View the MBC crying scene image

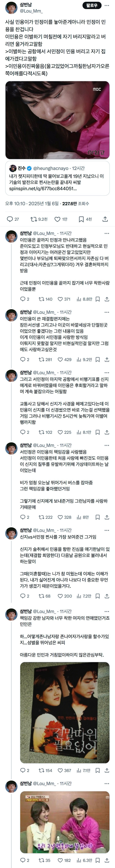(x=57, y=120)
